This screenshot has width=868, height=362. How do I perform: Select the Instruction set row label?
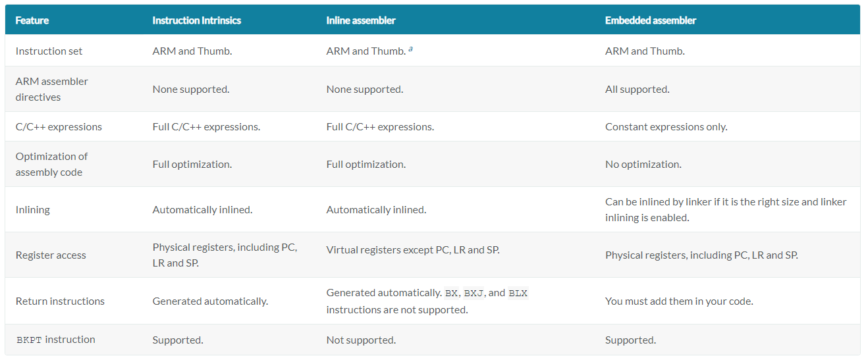tap(49, 51)
